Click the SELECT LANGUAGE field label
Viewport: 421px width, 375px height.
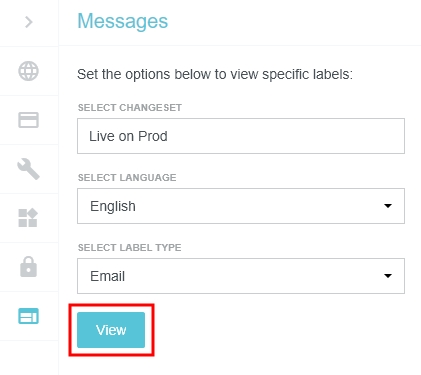click(x=127, y=178)
